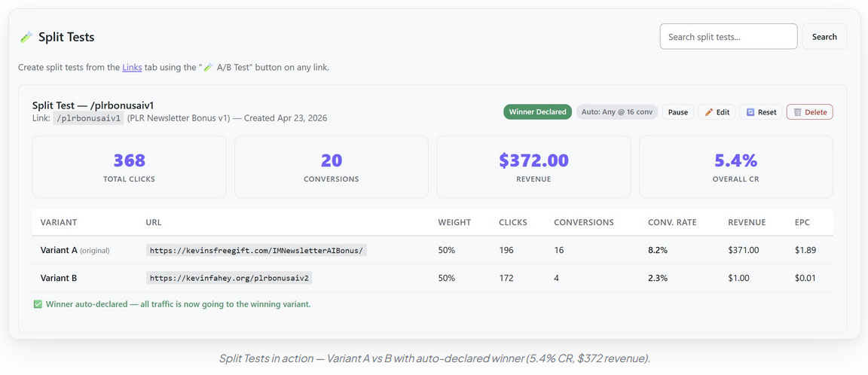Select the Variant A URL kevinsfreegift.com

pos(256,250)
